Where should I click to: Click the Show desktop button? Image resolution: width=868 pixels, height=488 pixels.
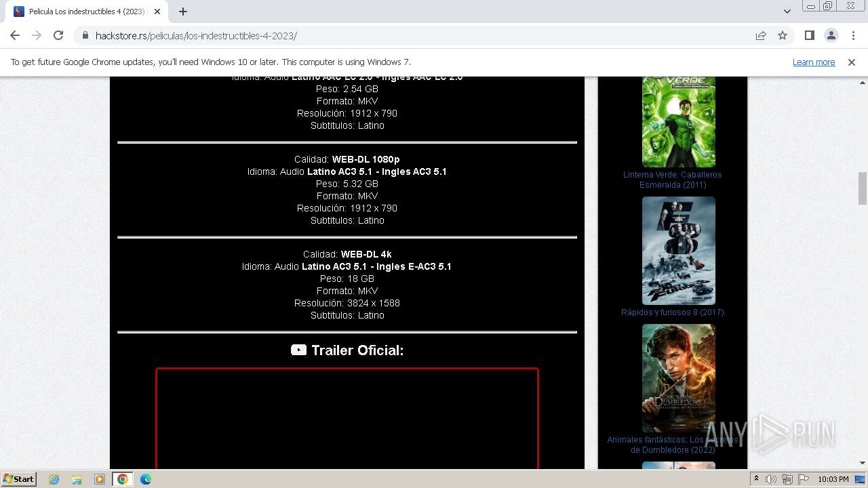coord(861,479)
